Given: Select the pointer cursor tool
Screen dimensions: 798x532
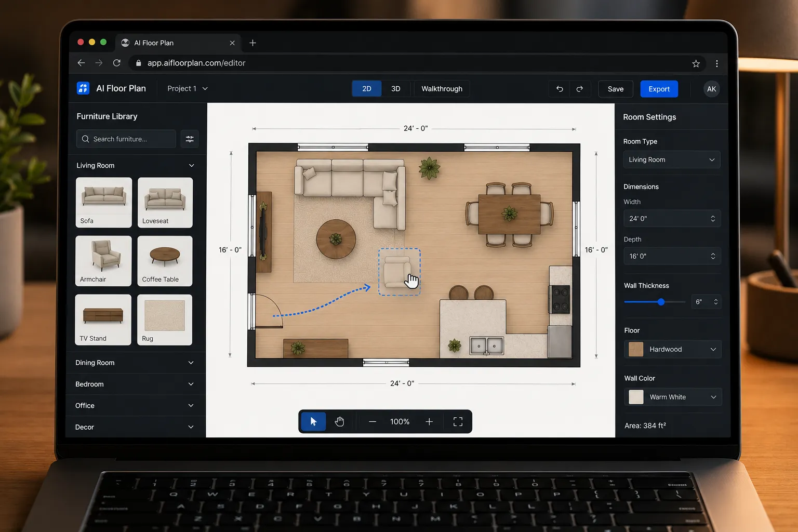Looking at the screenshot, I should (313, 421).
